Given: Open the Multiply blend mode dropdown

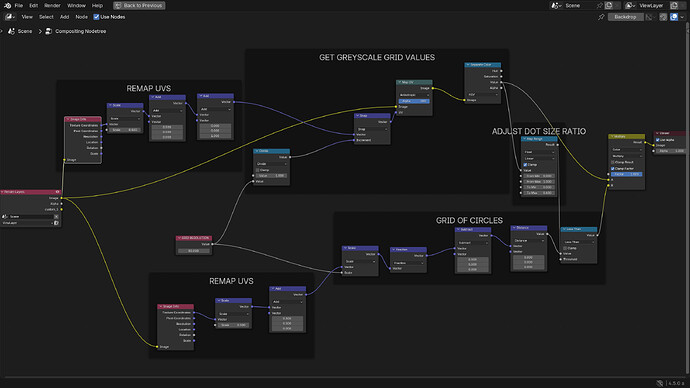Looking at the screenshot, I should tap(627, 156).
